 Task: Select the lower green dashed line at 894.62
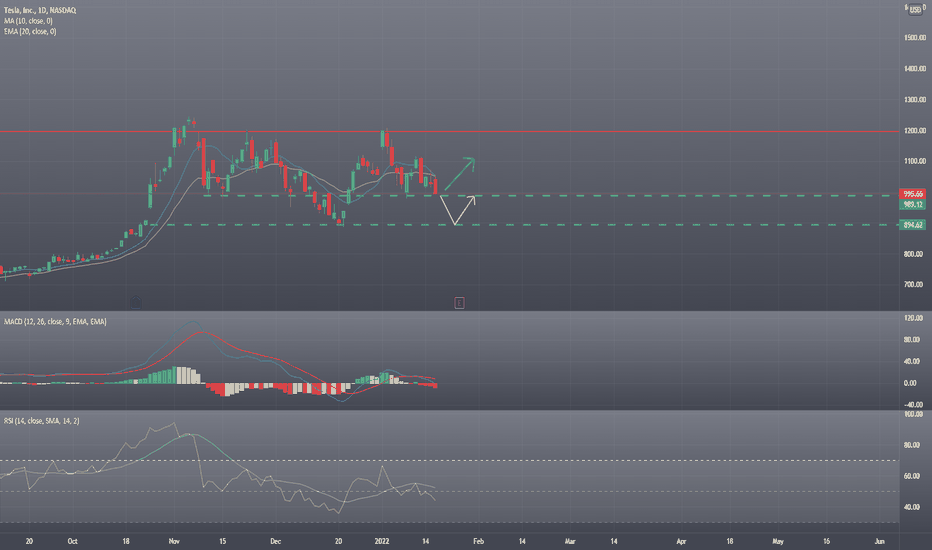coord(525,225)
